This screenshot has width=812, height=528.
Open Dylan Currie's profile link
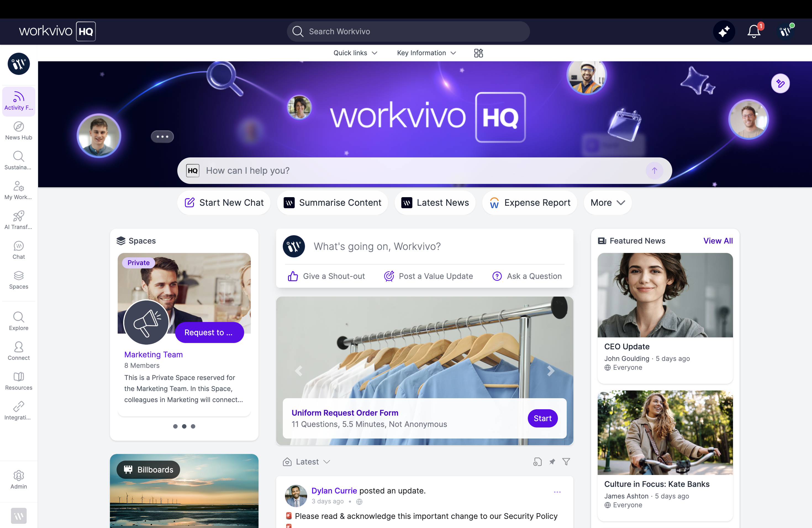click(334, 490)
